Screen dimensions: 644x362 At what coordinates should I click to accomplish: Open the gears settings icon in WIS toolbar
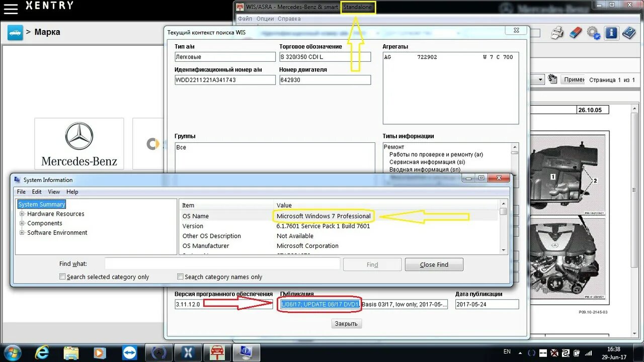pos(593,33)
